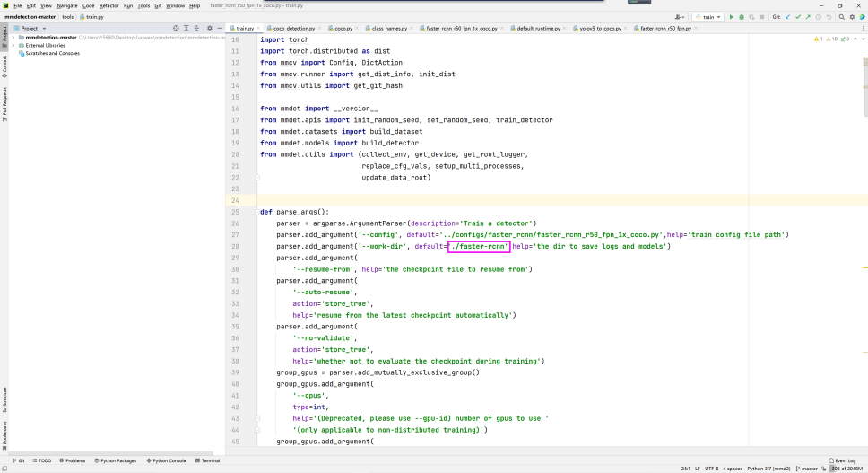Collapse all icon in Project panel header
The height and width of the screenshot is (473, 868).
196,28
